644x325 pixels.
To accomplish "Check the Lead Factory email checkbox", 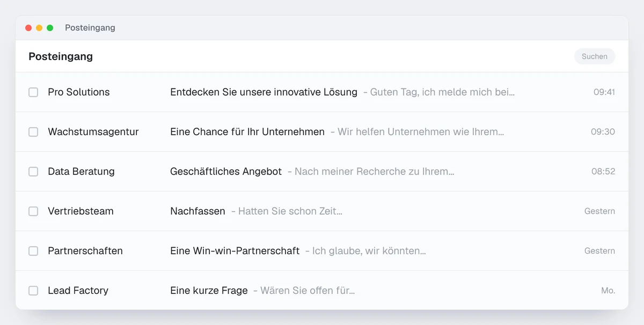I will [33, 291].
